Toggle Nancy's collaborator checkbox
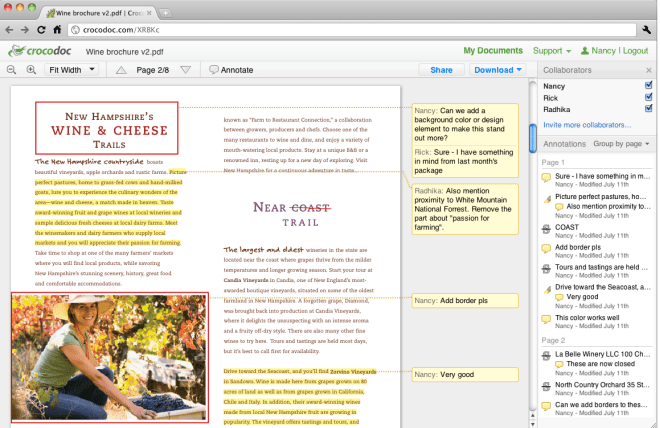Viewport: 660px width, 428px height. (648, 85)
